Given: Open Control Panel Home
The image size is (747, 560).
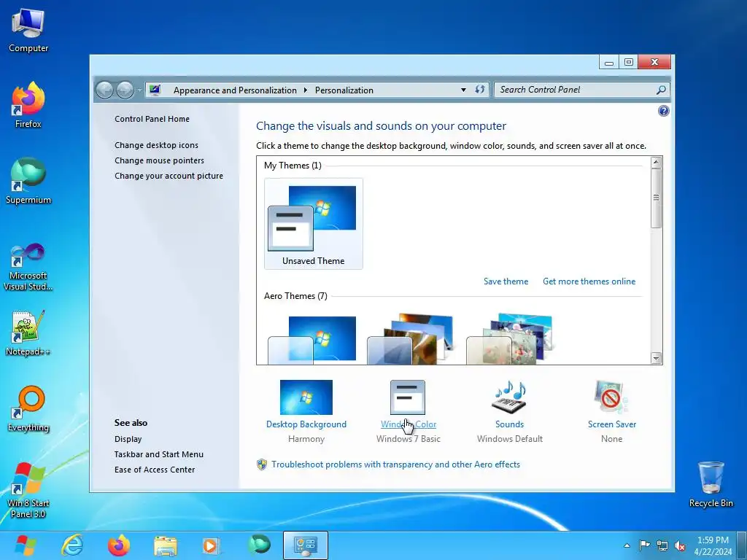Looking at the screenshot, I should [x=152, y=119].
